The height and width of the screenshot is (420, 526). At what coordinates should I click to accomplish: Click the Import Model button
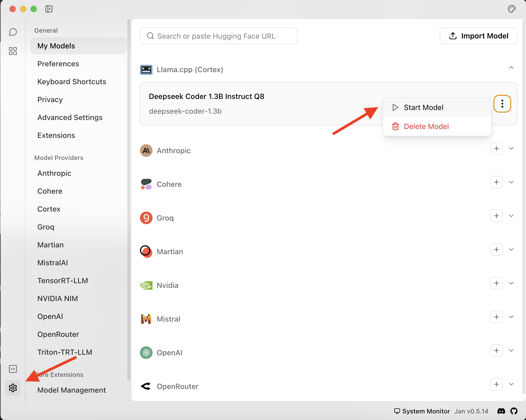[x=478, y=36]
